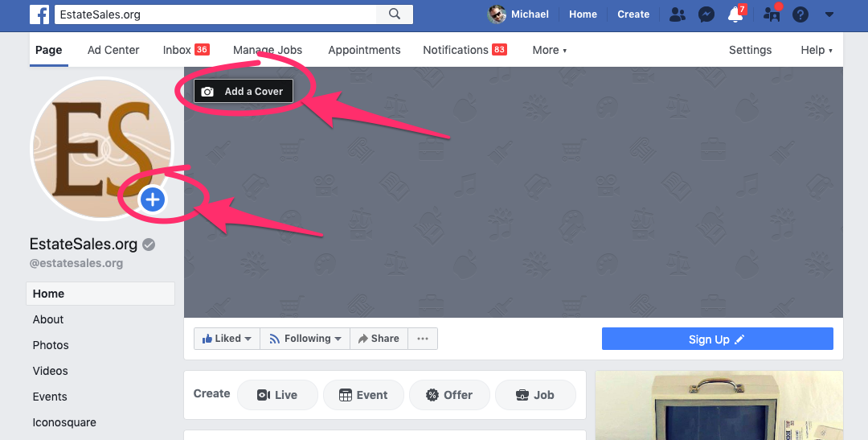Click the verified badge next to EstateSales.org

(x=149, y=245)
